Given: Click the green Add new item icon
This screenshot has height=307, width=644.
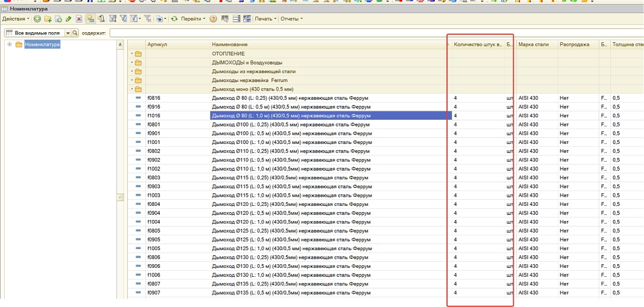Looking at the screenshot, I should click(37, 19).
